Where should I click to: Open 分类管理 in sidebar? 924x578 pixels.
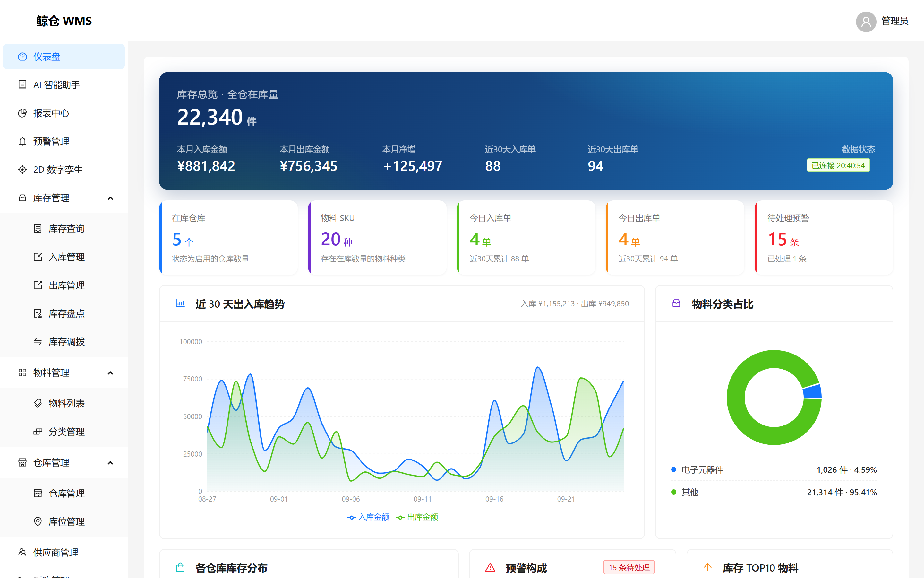(x=64, y=432)
